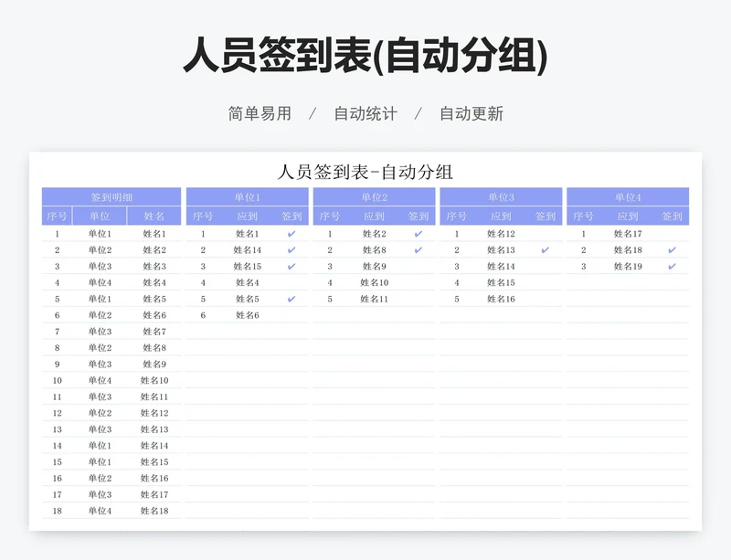Toggle the 签到 checkmark for 姓名14 under 单位1

click(291, 250)
